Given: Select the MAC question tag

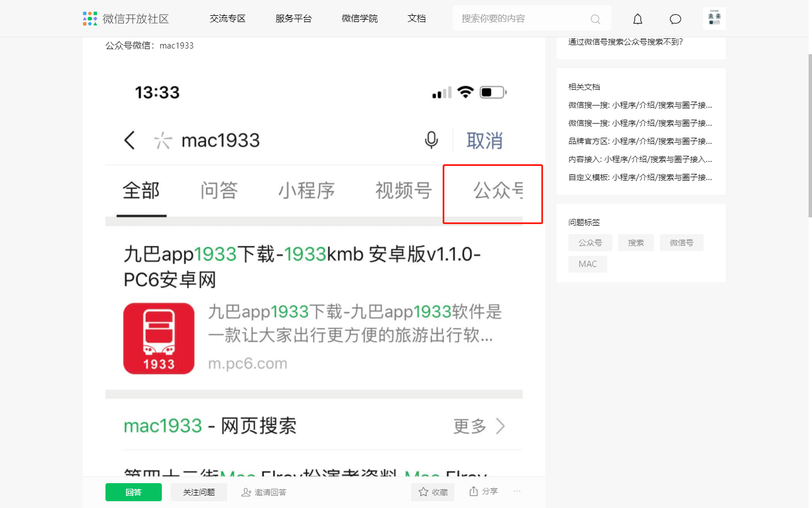Looking at the screenshot, I should pos(588,264).
